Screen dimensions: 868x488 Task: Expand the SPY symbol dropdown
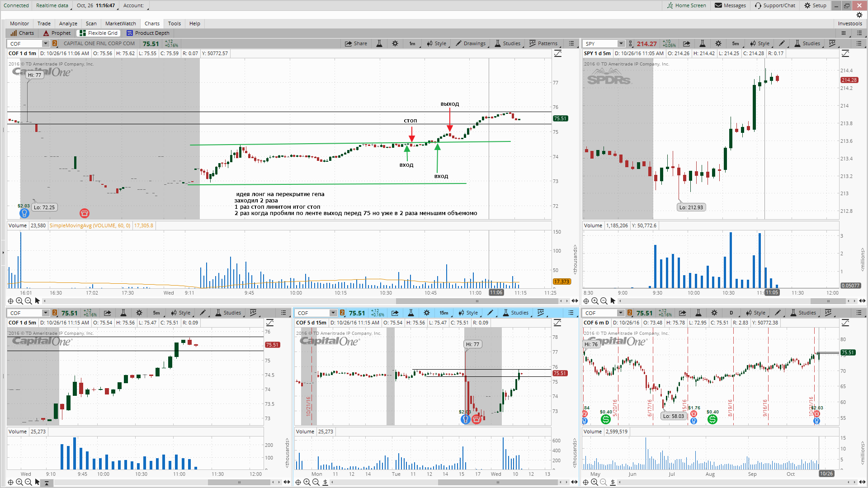pyautogui.click(x=621, y=43)
